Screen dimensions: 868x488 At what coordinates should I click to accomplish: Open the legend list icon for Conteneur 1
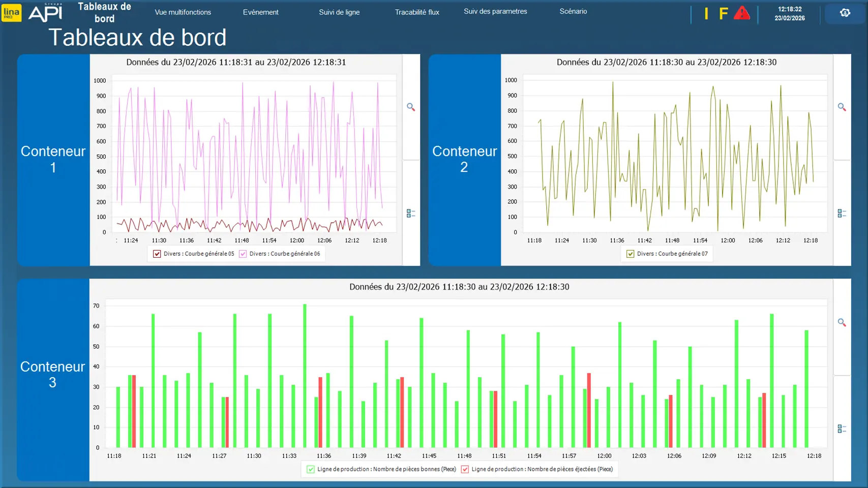coord(411,213)
